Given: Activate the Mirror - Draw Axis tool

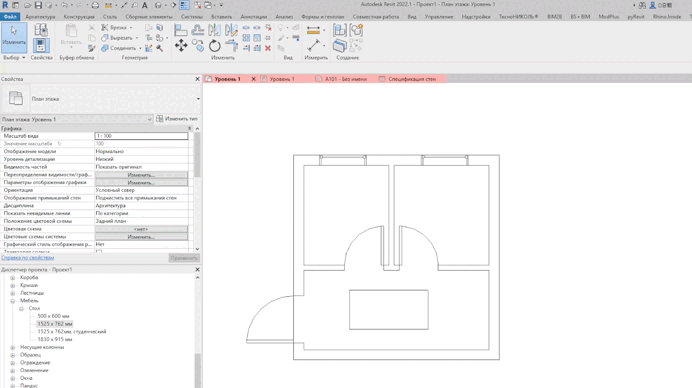Looking at the screenshot, I should (231, 30).
